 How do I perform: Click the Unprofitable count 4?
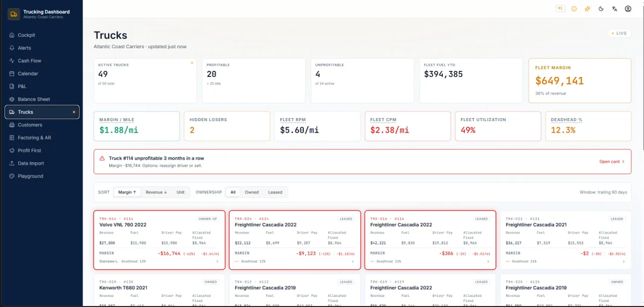pos(317,74)
